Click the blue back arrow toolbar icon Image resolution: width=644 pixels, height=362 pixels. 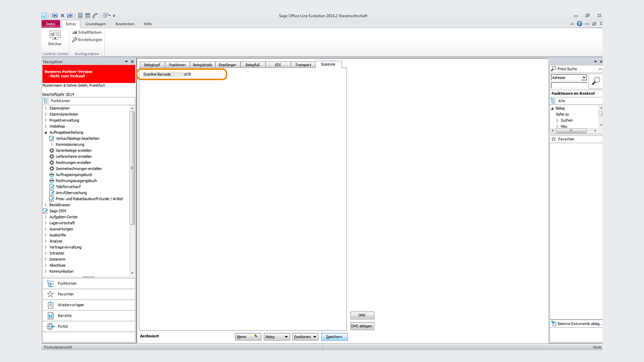[x=55, y=16]
